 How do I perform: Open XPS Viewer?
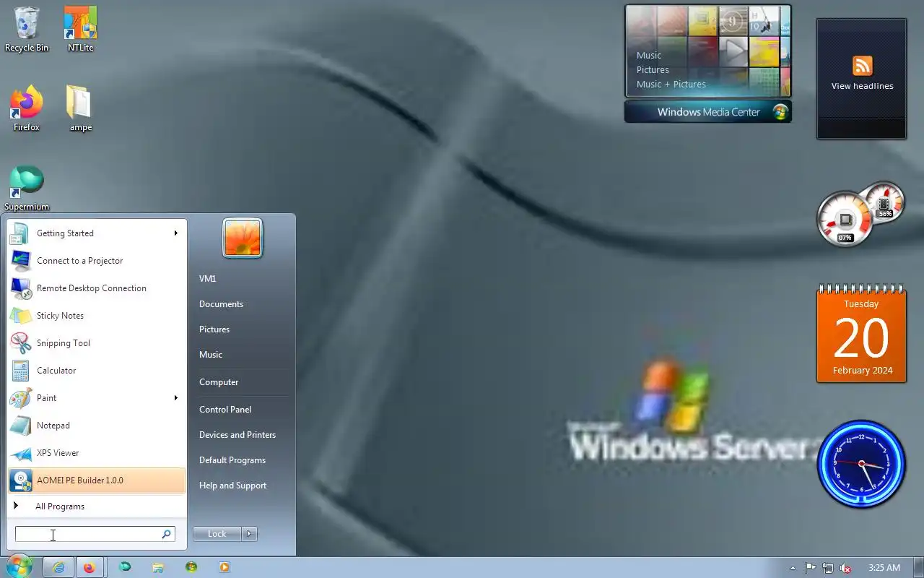coord(97,453)
